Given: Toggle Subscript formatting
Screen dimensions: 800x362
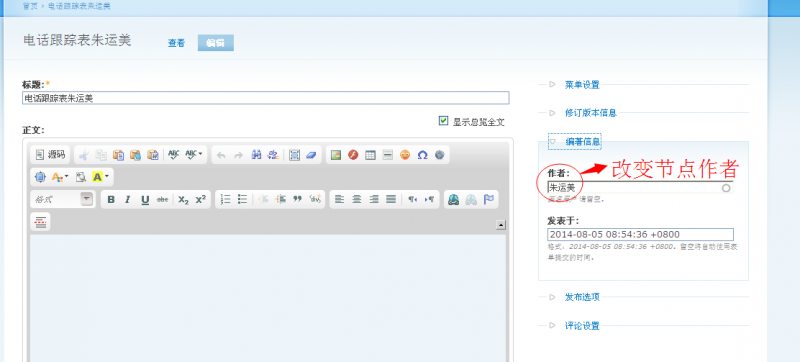Looking at the screenshot, I should [184, 200].
